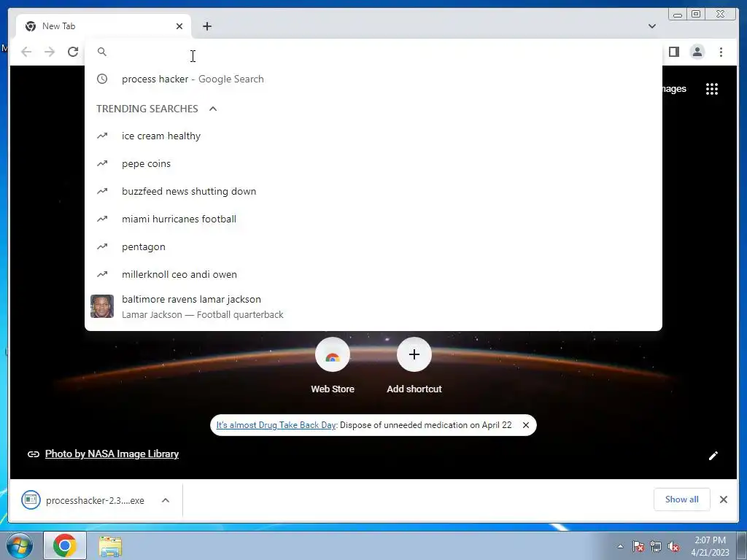Click the Show all downloads button
The width and height of the screenshot is (747, 560).
(x=682, y=499)
